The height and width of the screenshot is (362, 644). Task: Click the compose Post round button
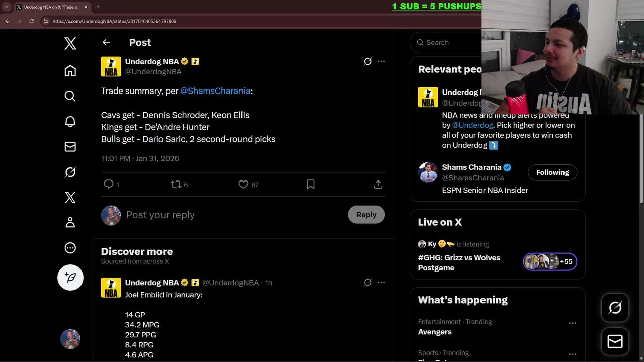point(70,278)
